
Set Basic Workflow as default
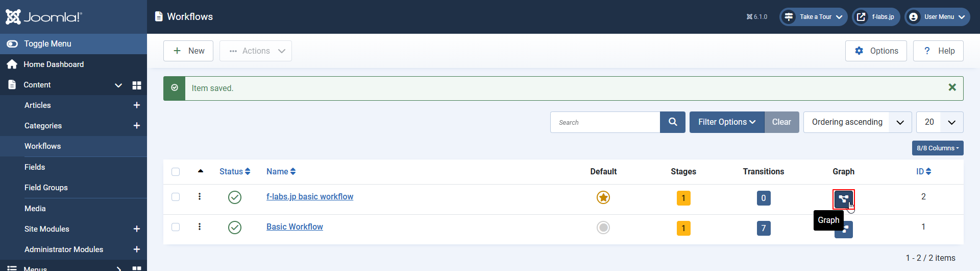[x=603, y=228]
